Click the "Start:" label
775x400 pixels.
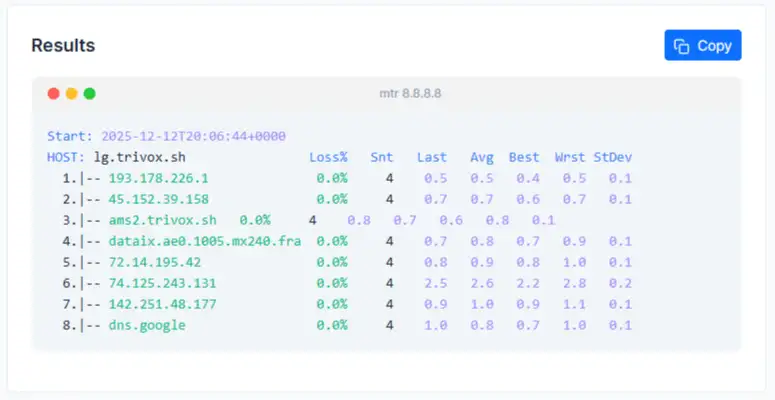tap(70, 136)
